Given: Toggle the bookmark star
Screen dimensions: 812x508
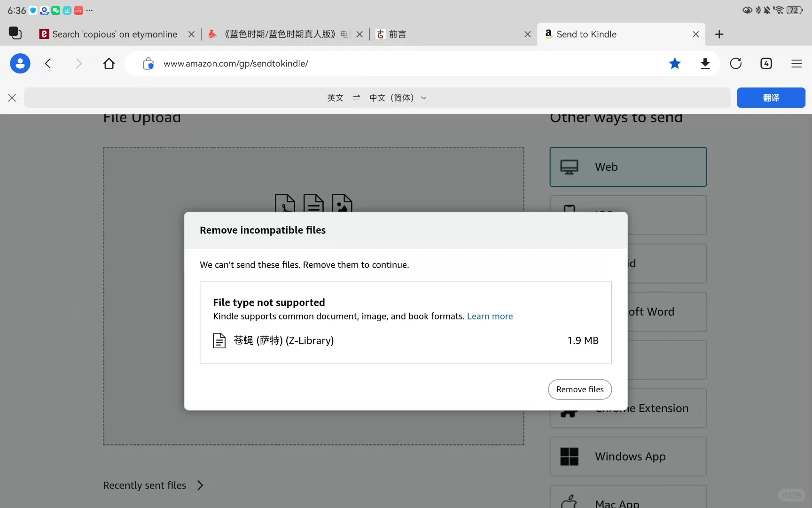Looking at the screenshot, I should pos(675,63).
